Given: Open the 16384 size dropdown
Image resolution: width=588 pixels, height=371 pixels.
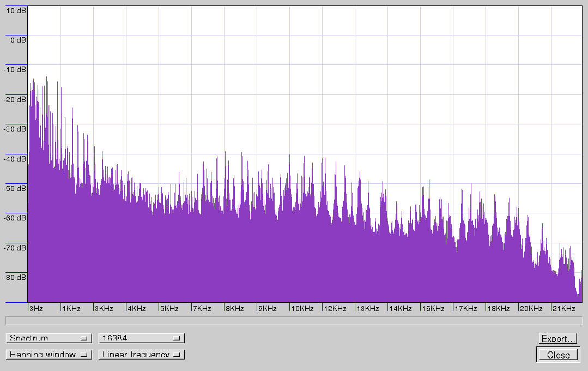Looking at the screenshot, I should (x=141, y=338).
